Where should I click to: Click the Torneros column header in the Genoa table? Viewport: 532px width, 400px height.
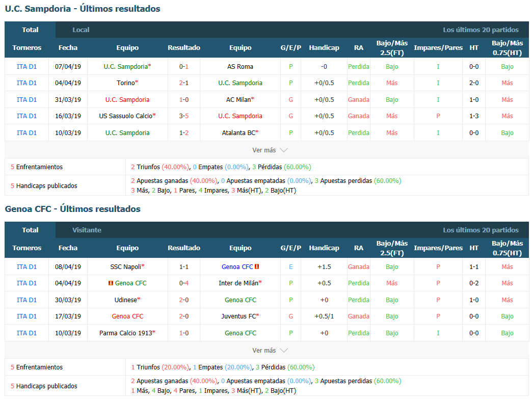point(27,248)
